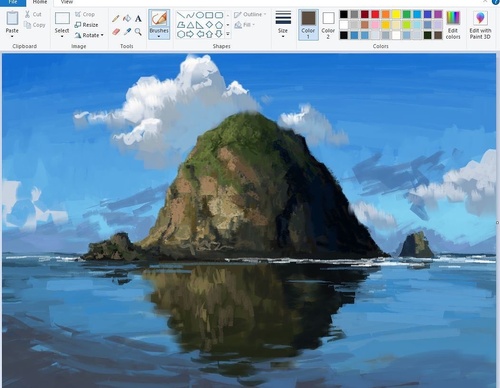Switch to the Home tab

pos(40,2)
